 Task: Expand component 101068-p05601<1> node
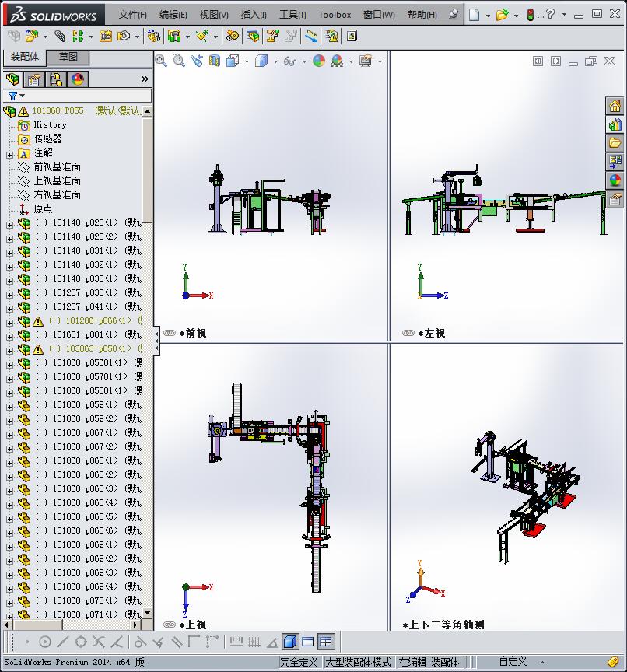click(x=9, y=365)
